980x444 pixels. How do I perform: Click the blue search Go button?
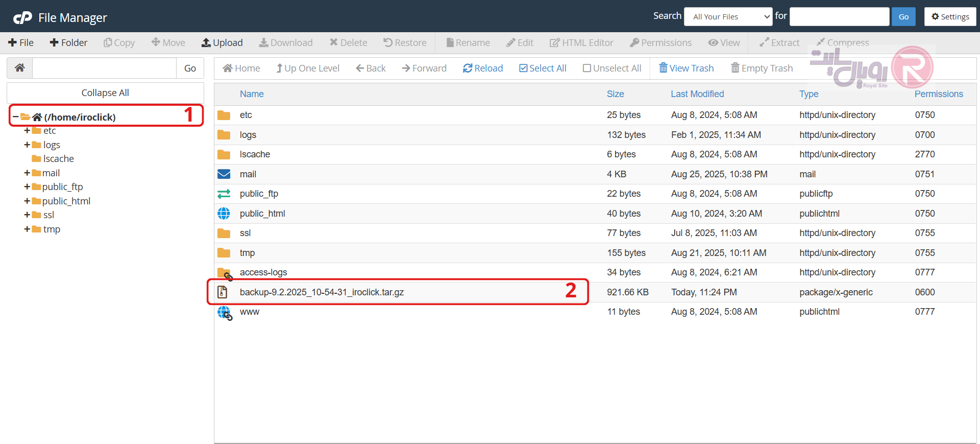903,16
